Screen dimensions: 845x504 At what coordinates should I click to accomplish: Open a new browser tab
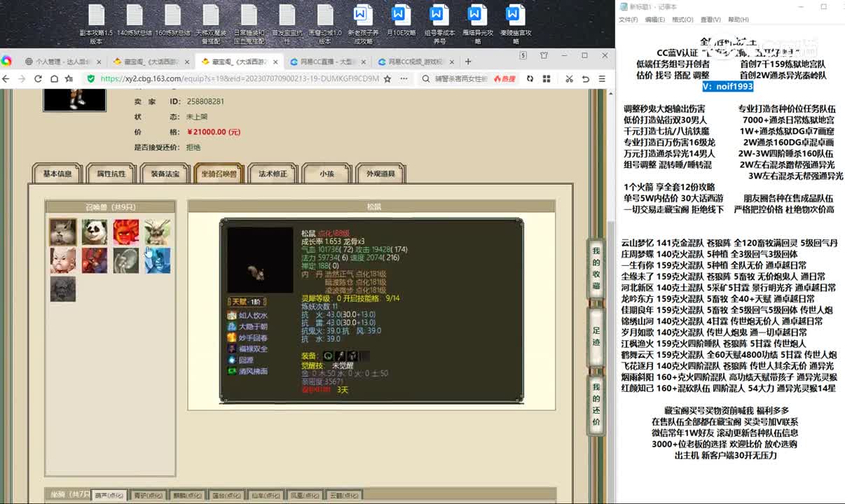tap(468, 62)
